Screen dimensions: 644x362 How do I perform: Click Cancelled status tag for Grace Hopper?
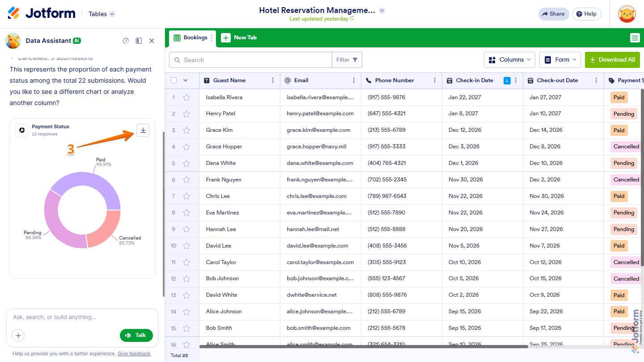point(626,147)
